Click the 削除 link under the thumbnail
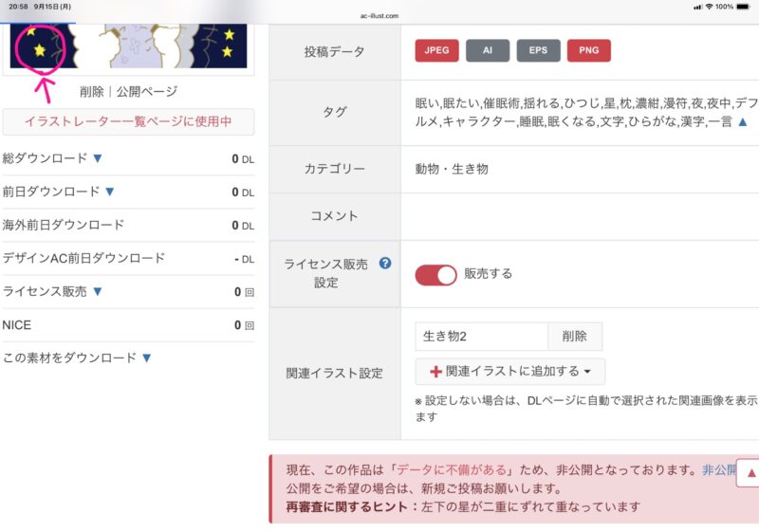The image size is (759, 532). [92, 92]
